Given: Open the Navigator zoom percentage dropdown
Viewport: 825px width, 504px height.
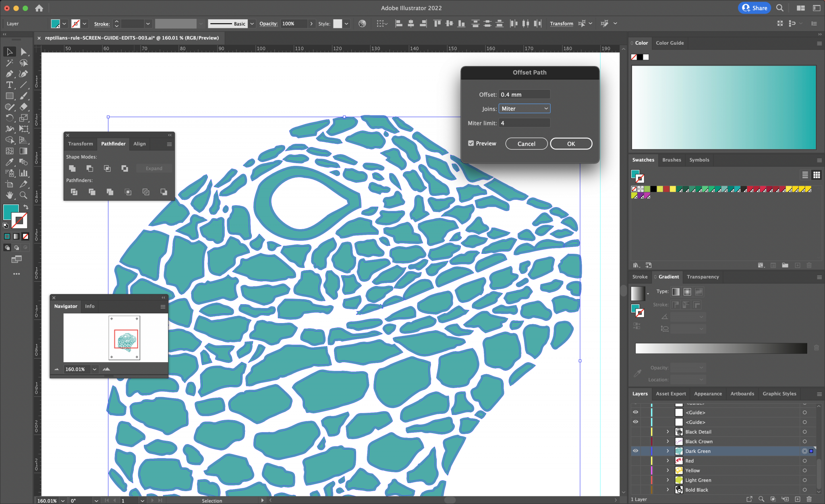Looking at the screenshot, I should (95, 369).
